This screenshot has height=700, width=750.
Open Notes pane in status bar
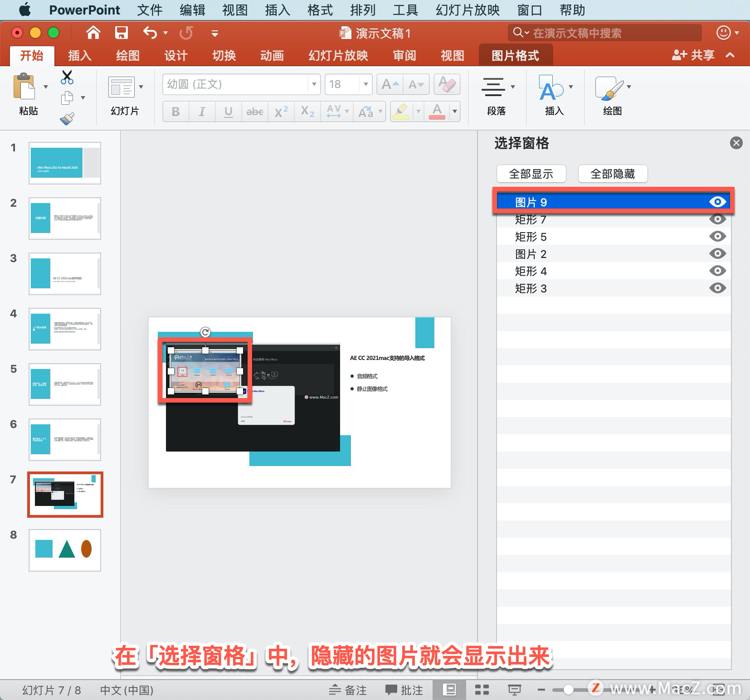(348, 690)
